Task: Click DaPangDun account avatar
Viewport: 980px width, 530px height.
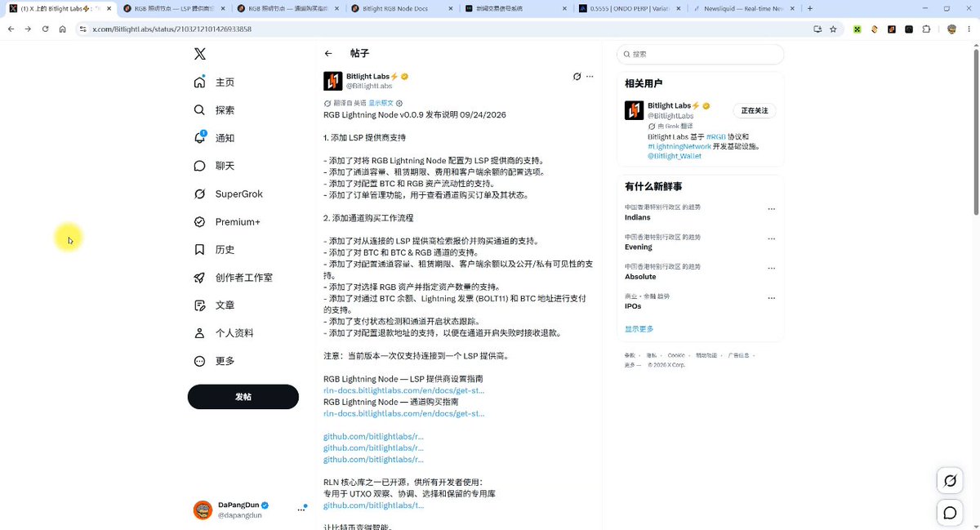Action: (203, 510)
